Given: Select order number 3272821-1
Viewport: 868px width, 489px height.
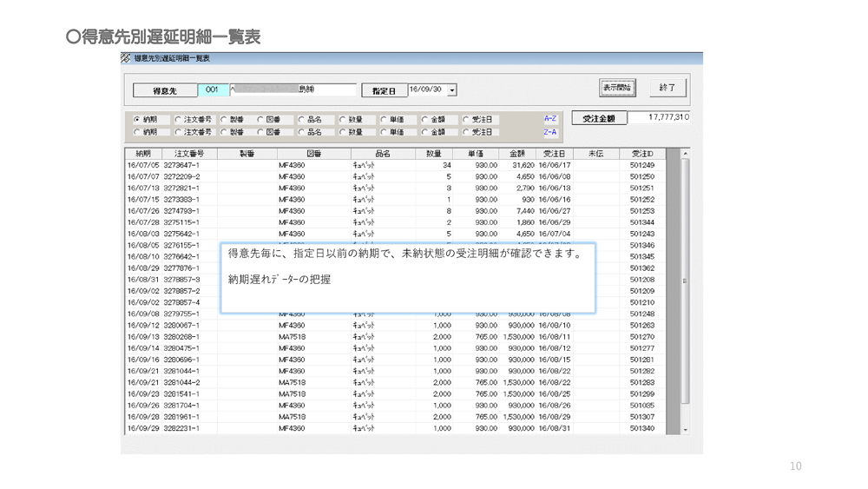Looking at the screenshot, I should pos(181,188).
